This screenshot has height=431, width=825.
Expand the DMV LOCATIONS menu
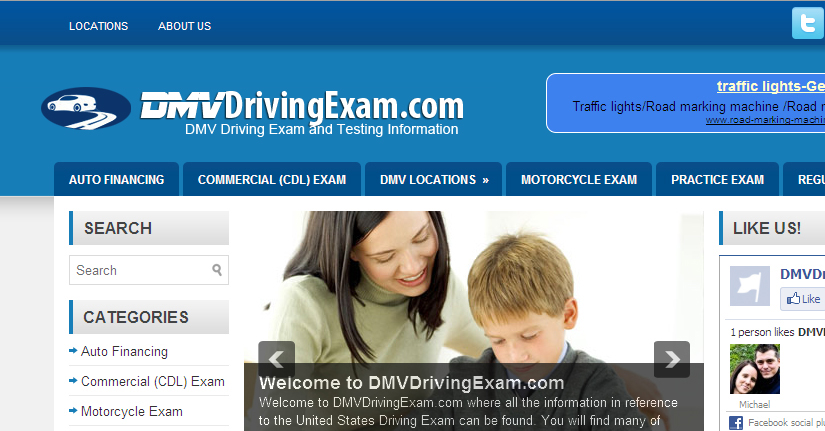click(434, 179)
